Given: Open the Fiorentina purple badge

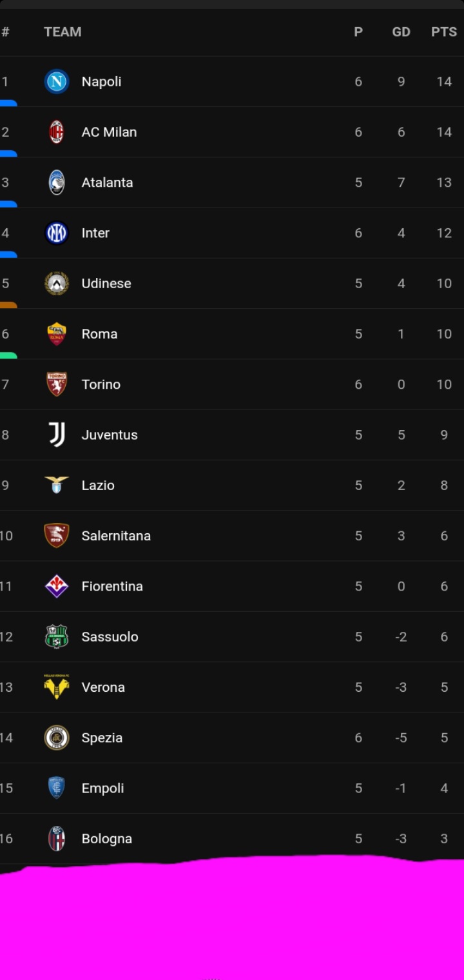Looking at the screenshot, I should pos(57,587).
